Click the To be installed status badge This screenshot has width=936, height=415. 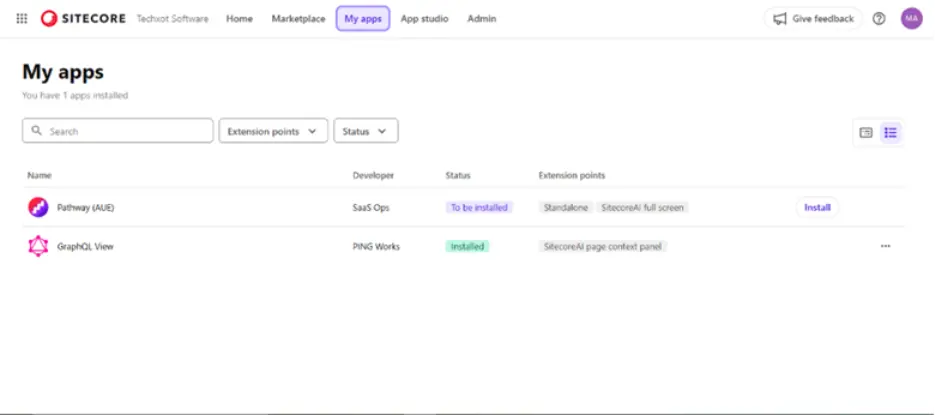479,208
